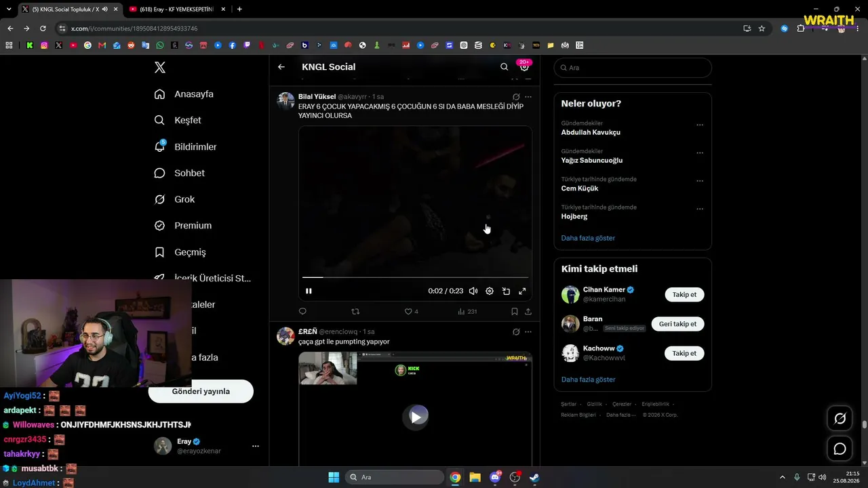Viewport: 868px width, 488px height.
Task: Open Geçmiş in the sidebar
Action: pos(180,252)
